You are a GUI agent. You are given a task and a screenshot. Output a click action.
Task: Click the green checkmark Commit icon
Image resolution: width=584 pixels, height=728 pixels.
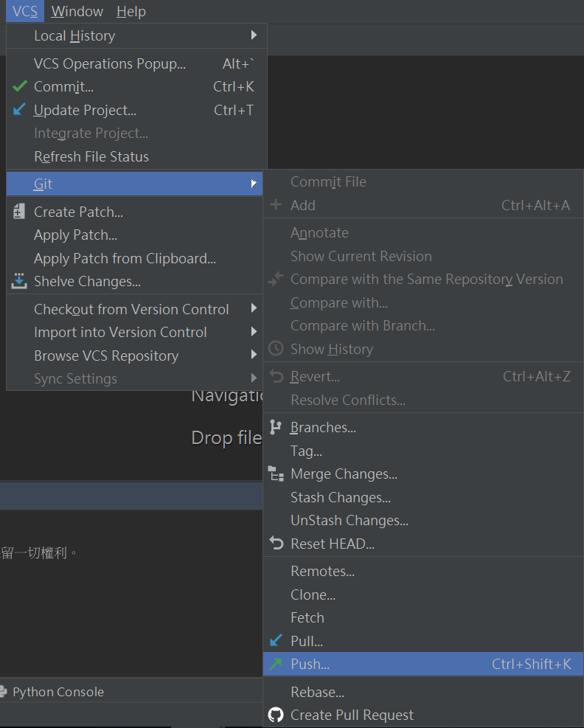20,86
